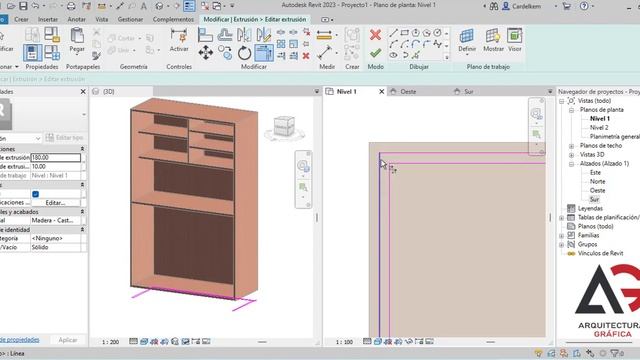Expand the Planos de techo node
This screenshot has width=640, height=360.
[x=571, y=146]
